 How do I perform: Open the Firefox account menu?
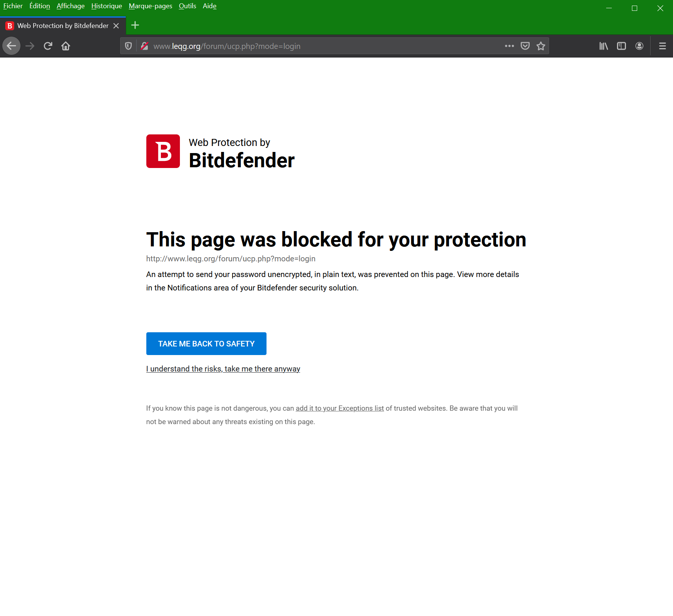click(639, 46)
